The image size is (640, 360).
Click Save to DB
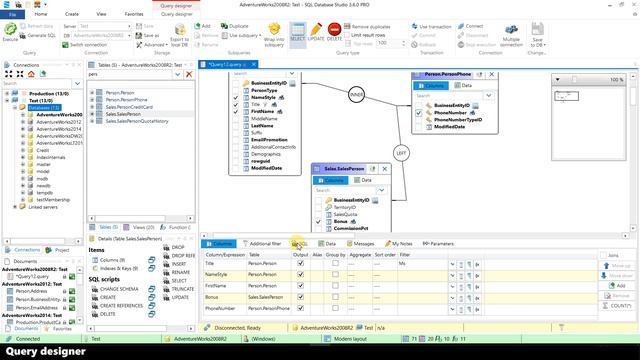pos(538,35)
